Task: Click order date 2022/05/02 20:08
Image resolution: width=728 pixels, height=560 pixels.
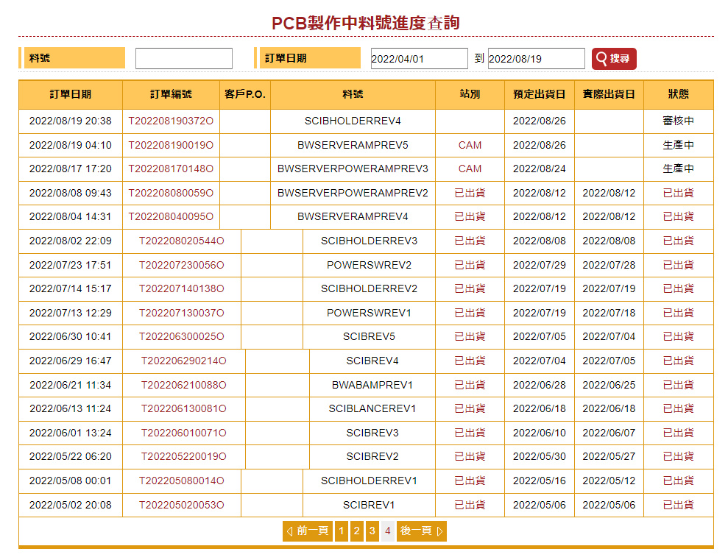Action: click(x=71, y=505)
